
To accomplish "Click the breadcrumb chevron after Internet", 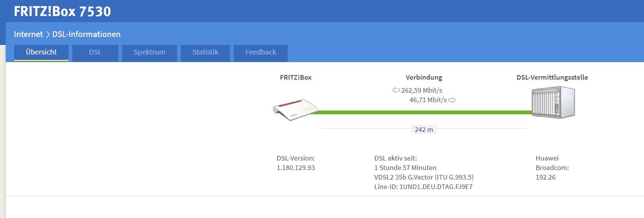I will pyautogui.click(x=48, y=34).
